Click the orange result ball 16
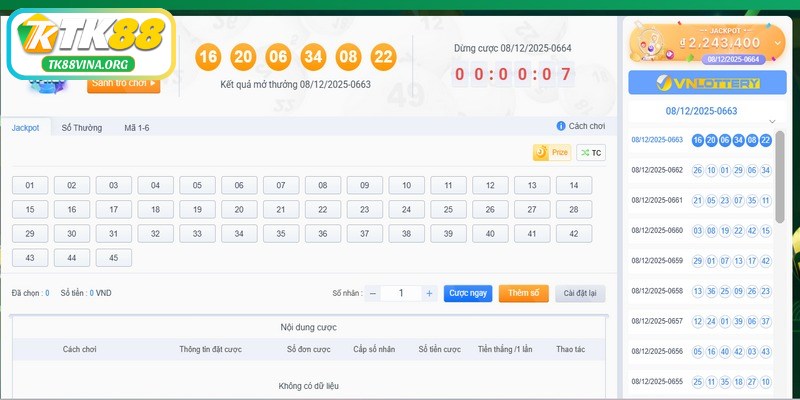 208,57
